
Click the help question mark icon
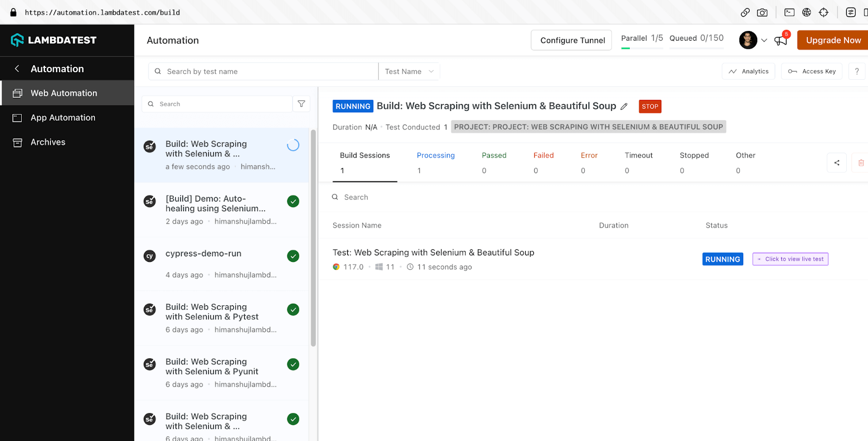click(x=857, y=71)
